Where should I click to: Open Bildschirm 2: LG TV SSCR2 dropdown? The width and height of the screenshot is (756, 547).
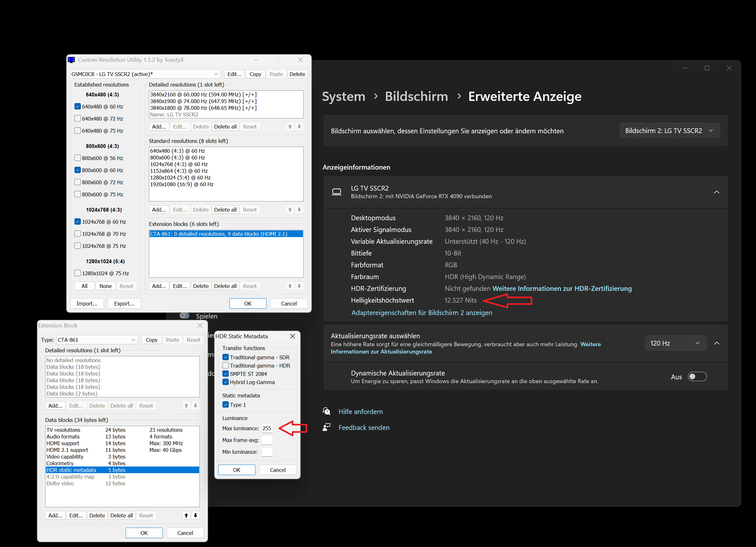coord(669,131)
